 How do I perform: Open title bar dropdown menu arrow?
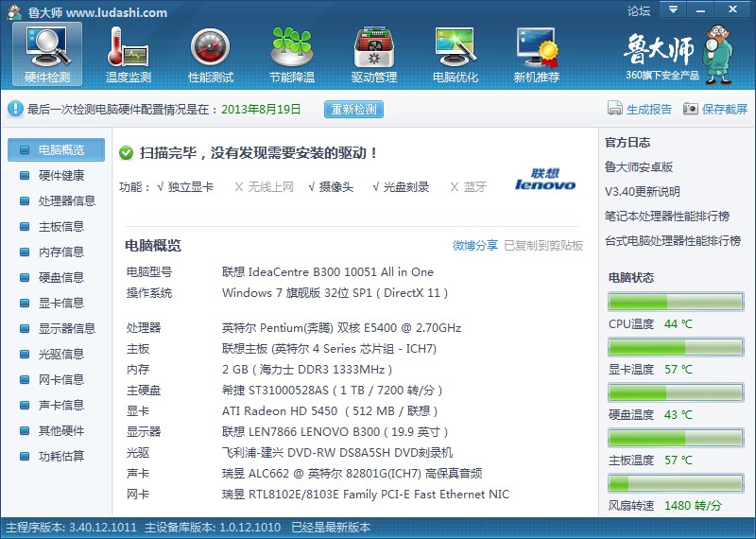pos(673,9)
